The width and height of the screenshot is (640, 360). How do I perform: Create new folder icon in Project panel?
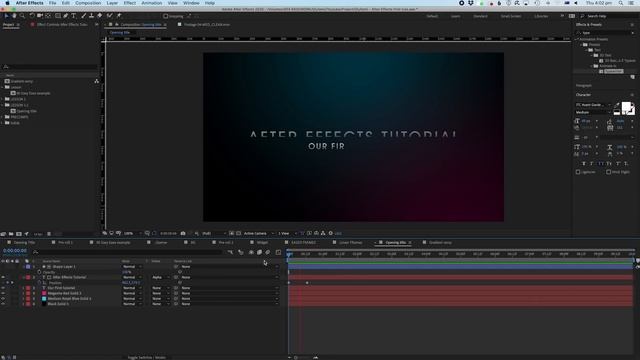11,234
